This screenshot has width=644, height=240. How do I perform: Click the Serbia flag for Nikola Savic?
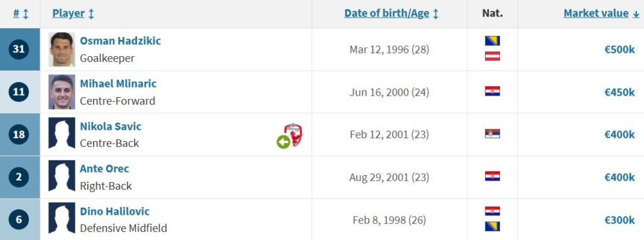(x=492, y=134)
